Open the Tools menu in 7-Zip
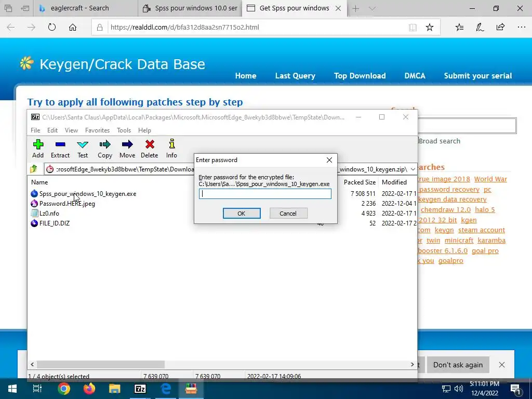The height and width of the screenshot is (399, 532). coord(124,130)
